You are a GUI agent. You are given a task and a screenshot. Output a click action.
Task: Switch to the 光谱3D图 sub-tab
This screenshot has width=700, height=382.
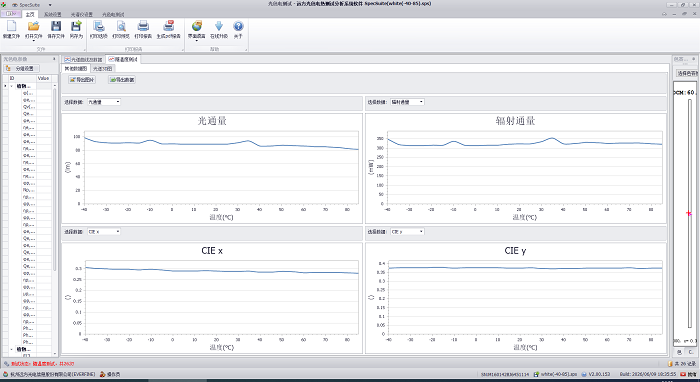point(103,69)
